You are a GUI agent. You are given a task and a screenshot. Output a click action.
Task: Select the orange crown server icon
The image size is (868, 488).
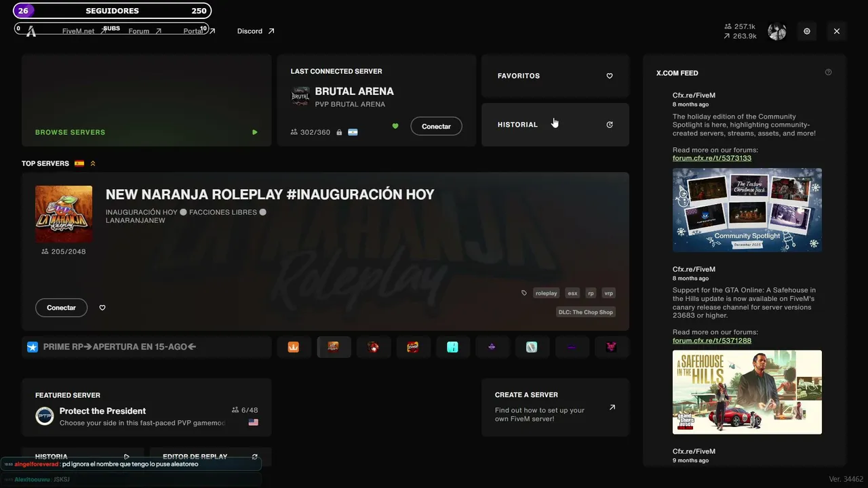tap(294, 347)
